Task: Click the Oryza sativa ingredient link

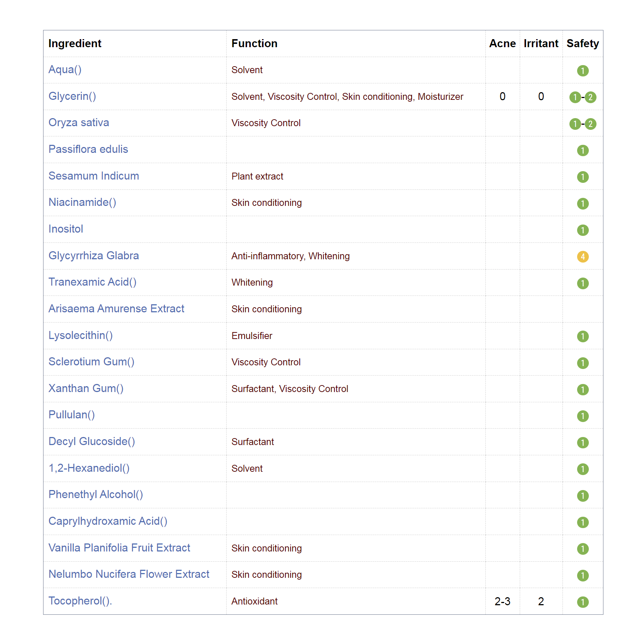Action: [x=79, y=123]
